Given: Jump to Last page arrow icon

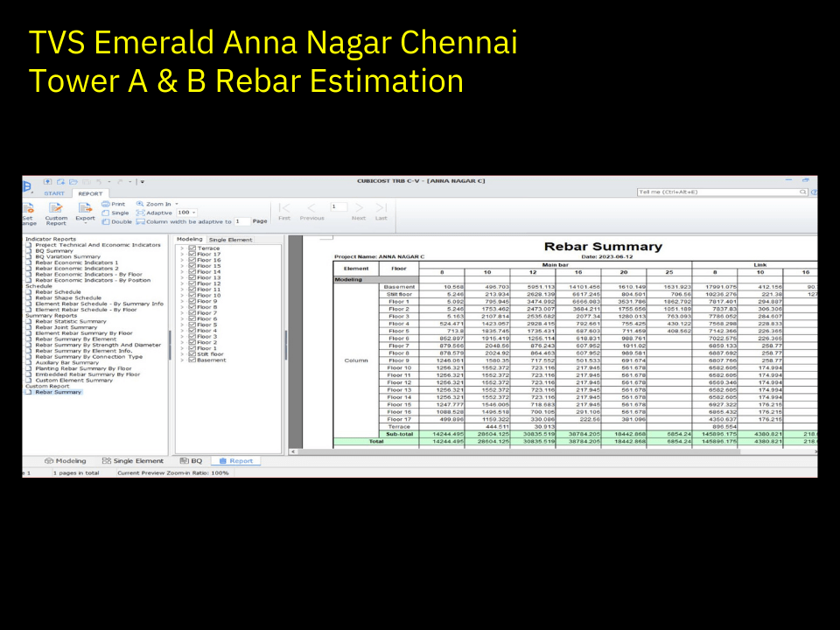Looking at the screenshot, I should click(x=381, y=208).
